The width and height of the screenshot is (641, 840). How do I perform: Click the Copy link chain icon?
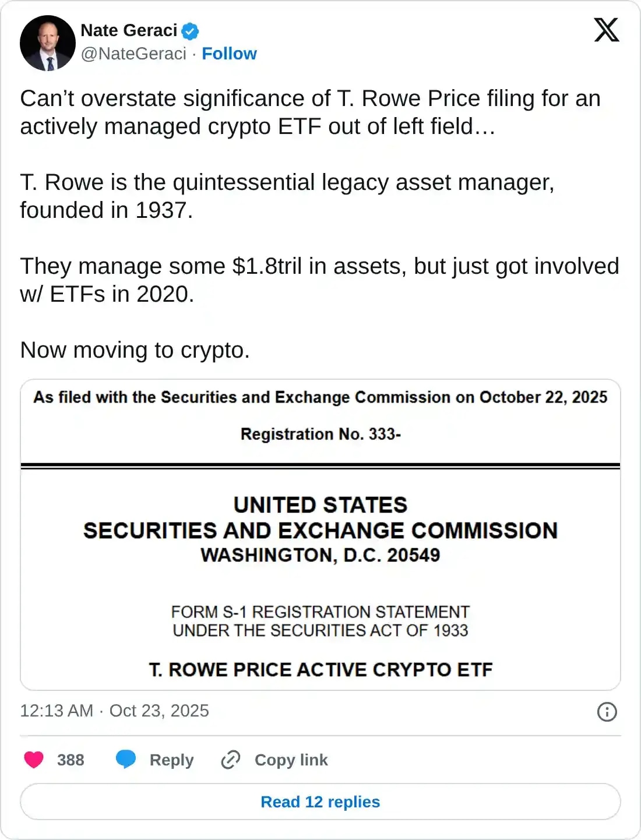point(231,760)
